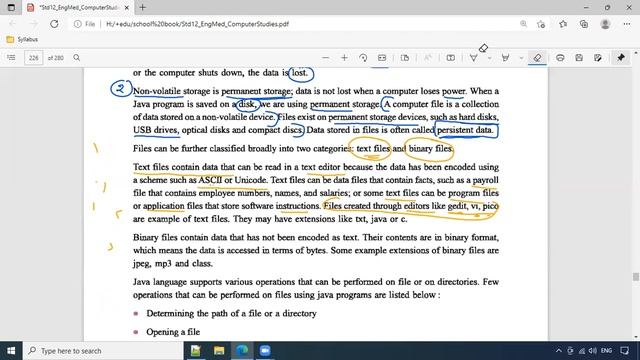Open a new browser tab
640x360 pixels.
coord(142,7)
